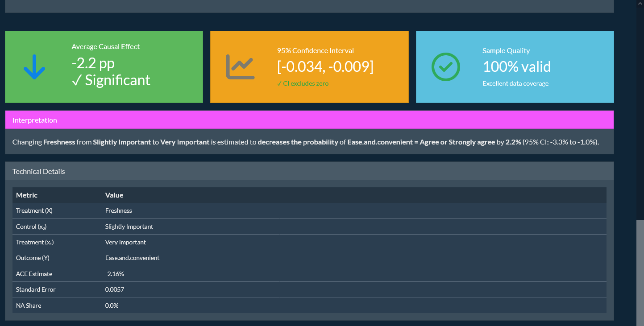Click Ease.and.convenient in the table
644x326 pixels.
pos(132,258)
